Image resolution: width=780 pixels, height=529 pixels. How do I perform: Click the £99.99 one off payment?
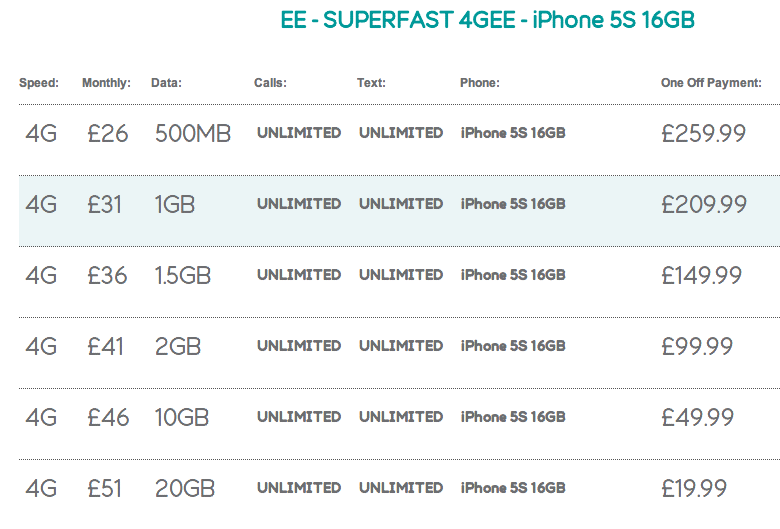[697, 346]
